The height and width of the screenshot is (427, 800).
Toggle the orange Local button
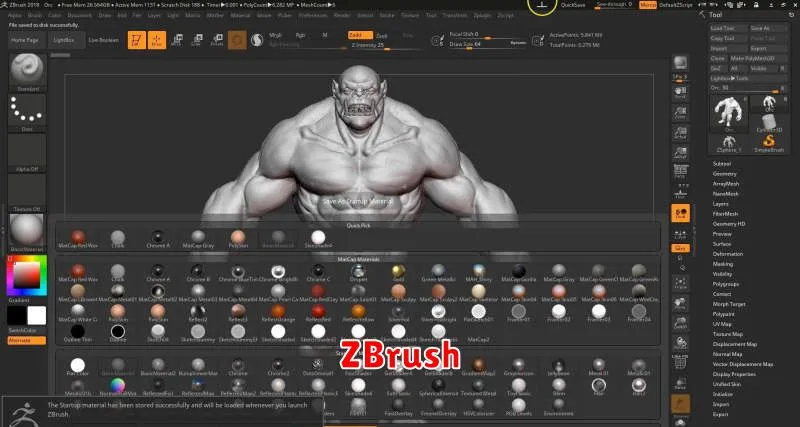pos(680,213)
